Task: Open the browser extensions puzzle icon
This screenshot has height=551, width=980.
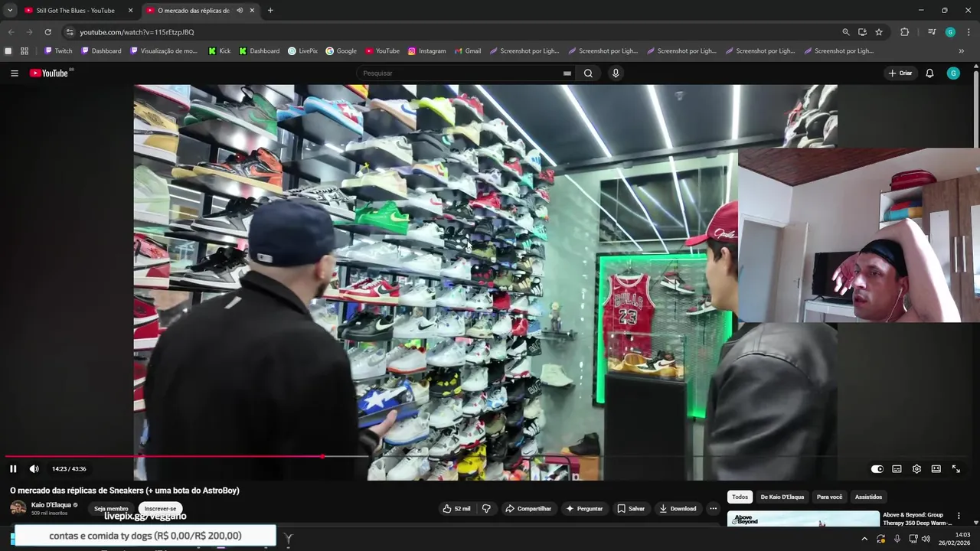Action: (904, 32)
